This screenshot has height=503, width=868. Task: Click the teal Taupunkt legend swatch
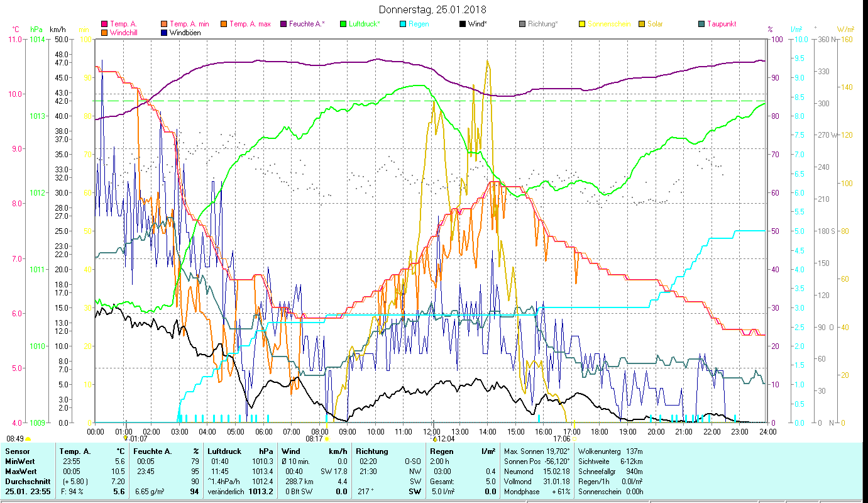pos(701,25)
